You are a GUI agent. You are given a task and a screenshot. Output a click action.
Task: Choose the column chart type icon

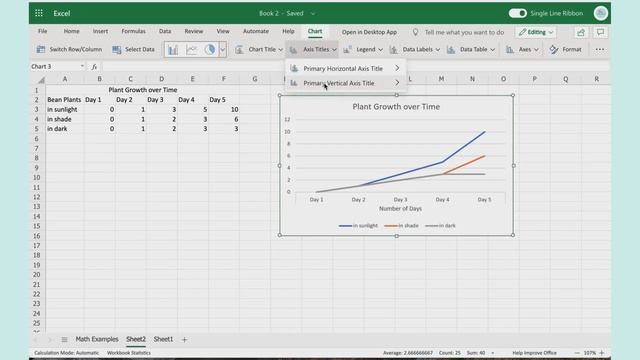tap(173, 49)
